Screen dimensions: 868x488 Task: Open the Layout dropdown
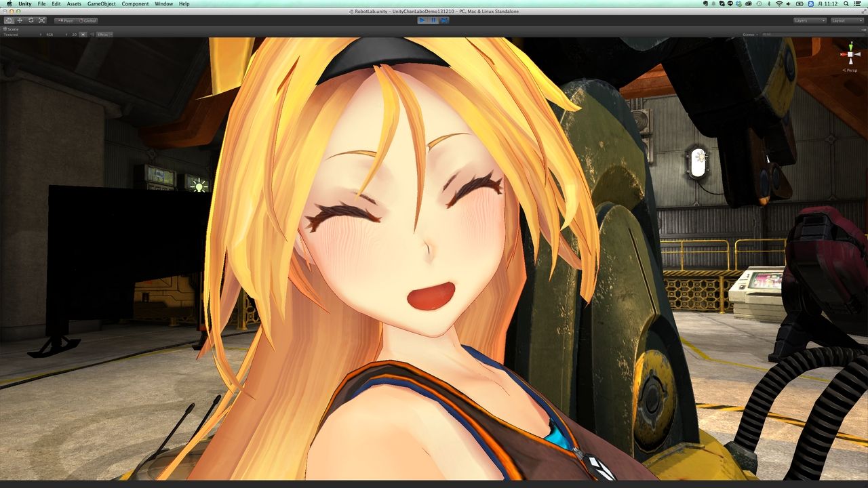(848, 20)
